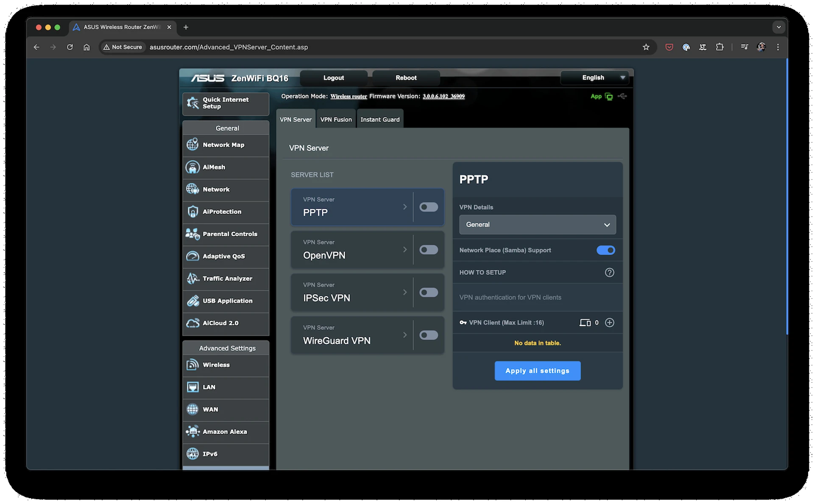Enable the PPTP VPN server toggle

pyautogui.click(x=429, y=207)
